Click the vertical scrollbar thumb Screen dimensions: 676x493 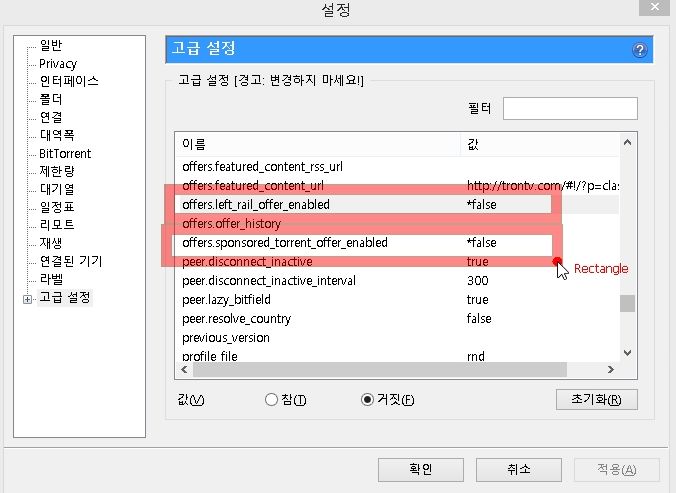628,303
